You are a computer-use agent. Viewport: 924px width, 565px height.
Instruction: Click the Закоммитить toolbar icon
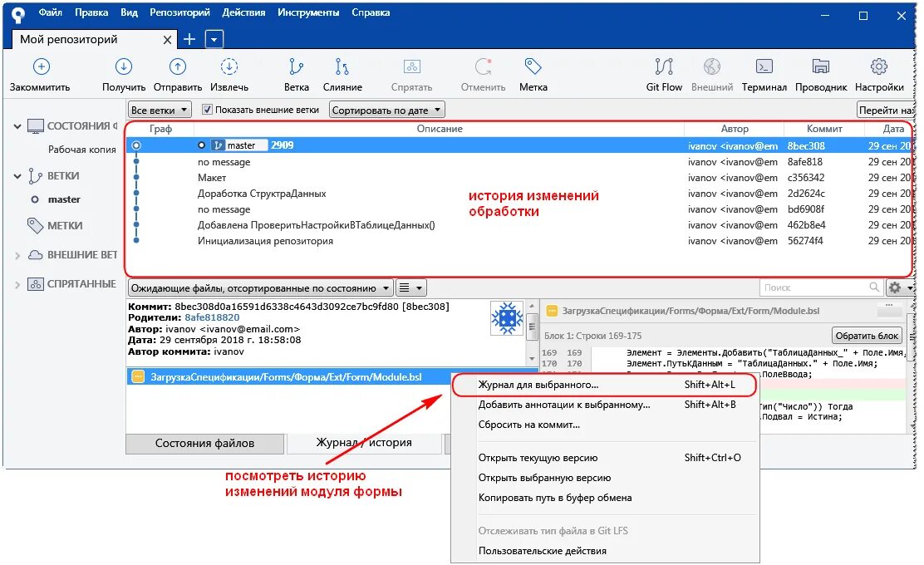click(41, 66)
